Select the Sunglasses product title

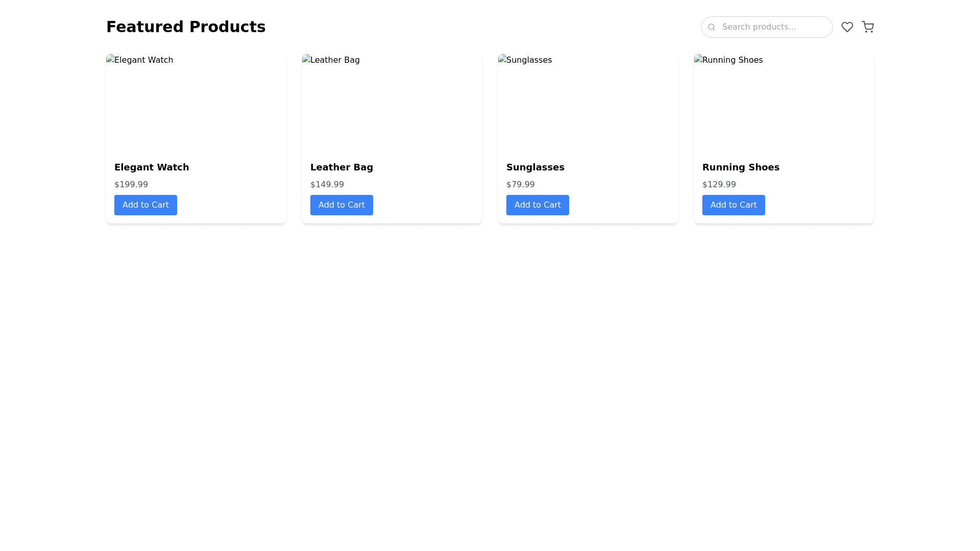pos(535,167)
